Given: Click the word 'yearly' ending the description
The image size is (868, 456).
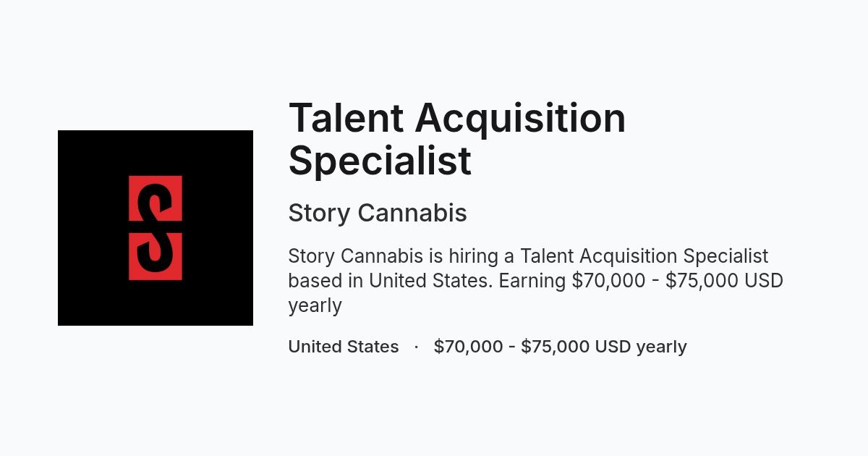Looking at the screenshot, I should (x=315, y=306).
